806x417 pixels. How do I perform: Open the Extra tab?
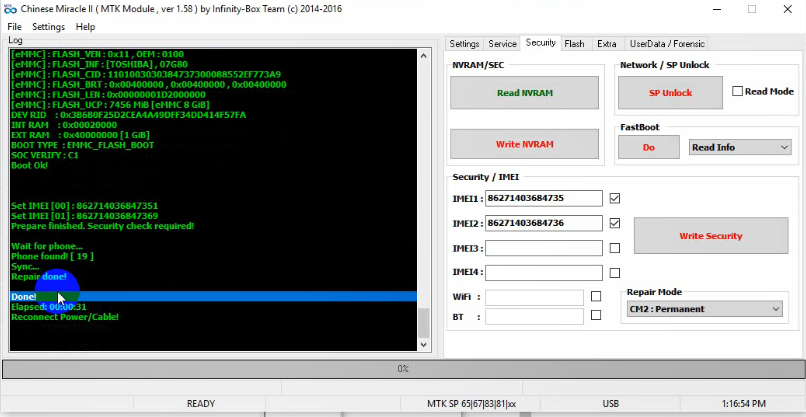tap(607, 44)
